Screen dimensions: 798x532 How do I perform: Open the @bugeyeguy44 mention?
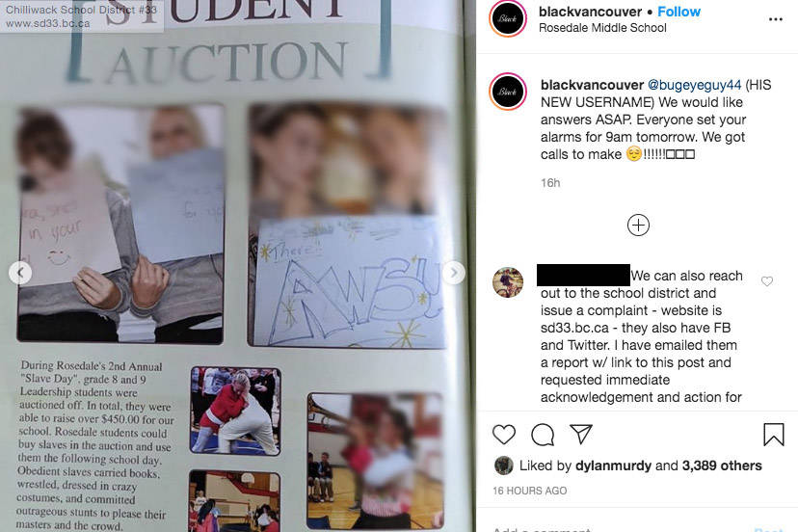pyautogui.click(x=694, y=85)
